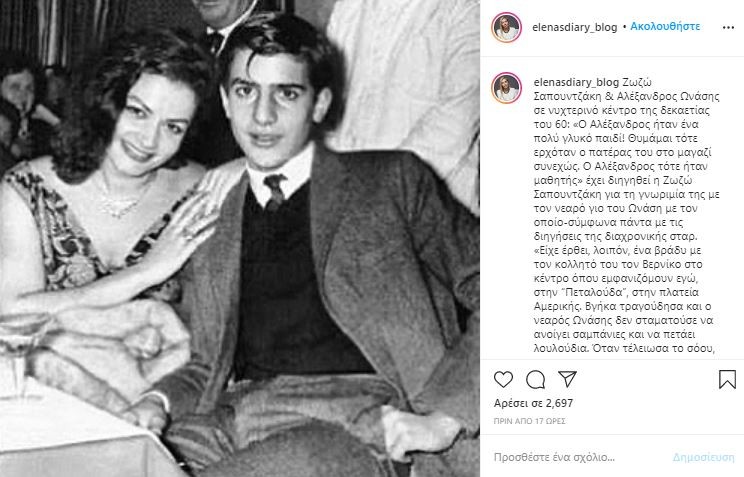Follow the account via Ακολουθήστε

[665, 27]
